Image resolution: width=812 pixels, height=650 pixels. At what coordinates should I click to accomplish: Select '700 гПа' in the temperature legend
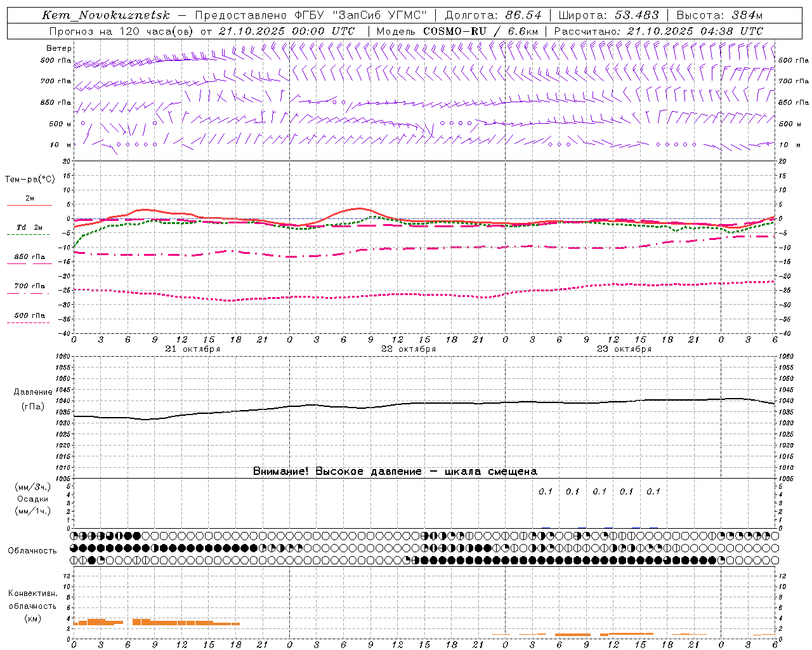pos(29,286)
